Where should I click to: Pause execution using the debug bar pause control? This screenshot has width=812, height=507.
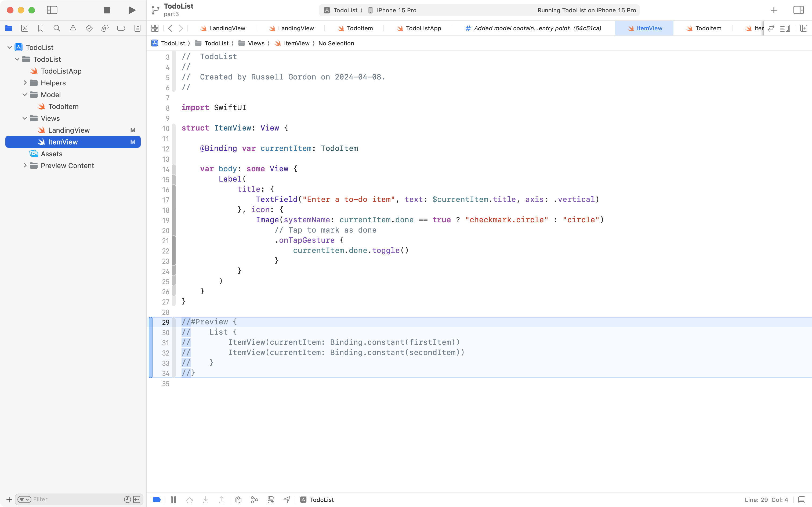(x=174, y=499)
